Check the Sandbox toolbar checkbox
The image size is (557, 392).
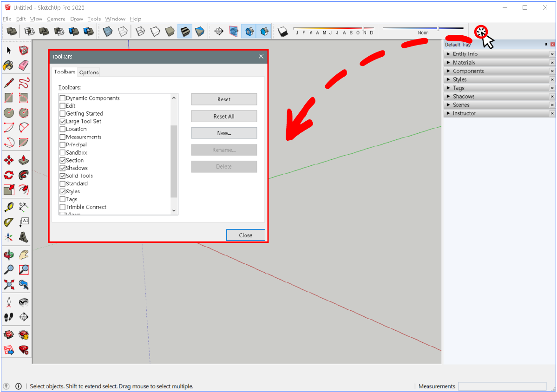click(63, 153)
